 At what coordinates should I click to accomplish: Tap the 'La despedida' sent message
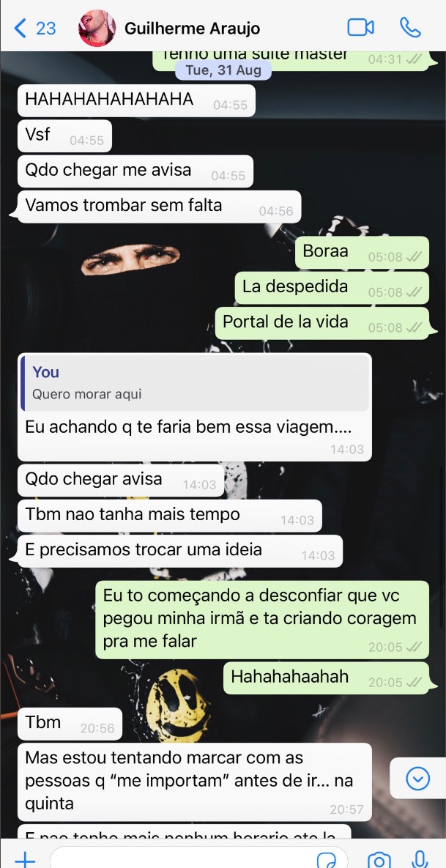point(332,288)
